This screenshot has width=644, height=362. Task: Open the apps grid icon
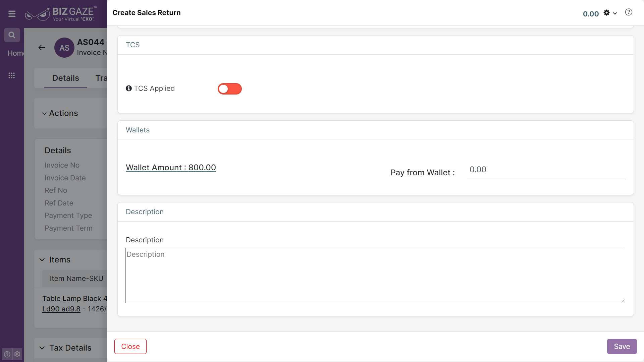pyautogui.click(x=12, y=75)
